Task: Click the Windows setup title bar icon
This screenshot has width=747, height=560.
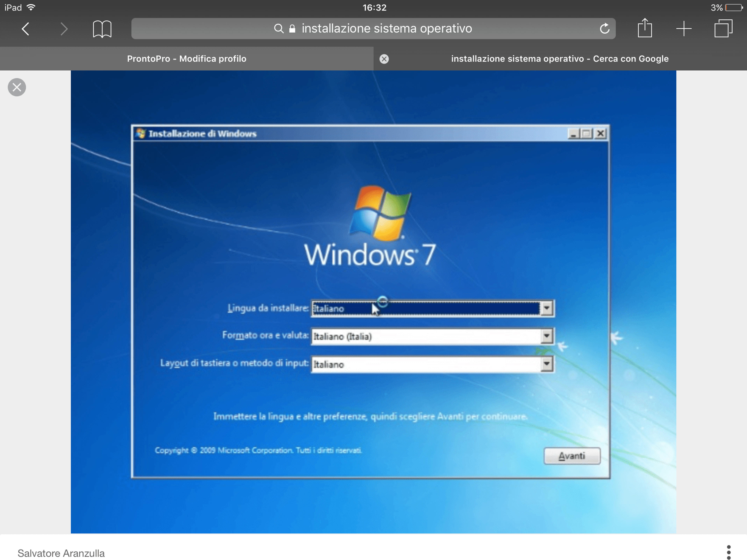Action: 140,134
